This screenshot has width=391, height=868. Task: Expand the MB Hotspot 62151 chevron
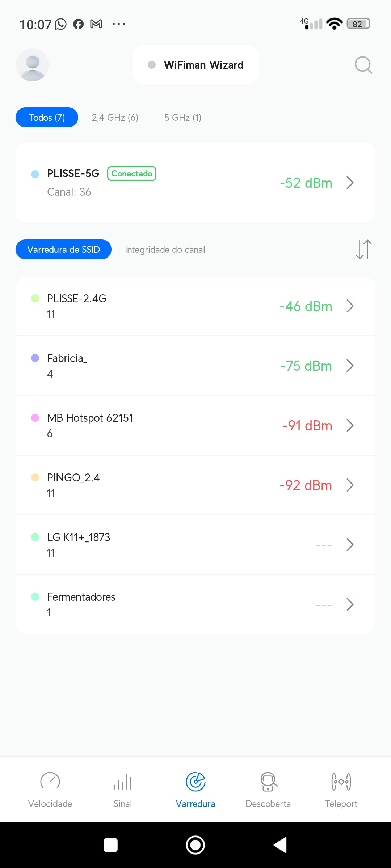(350, 426)
